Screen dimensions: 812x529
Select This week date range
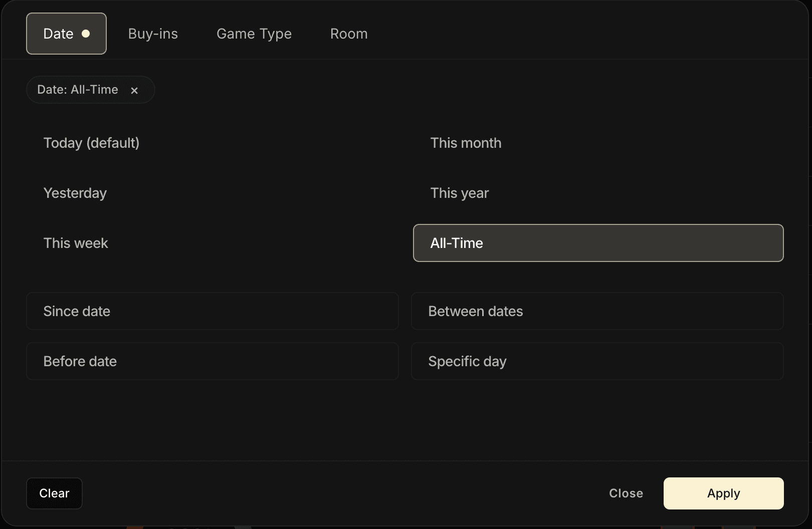76,243
